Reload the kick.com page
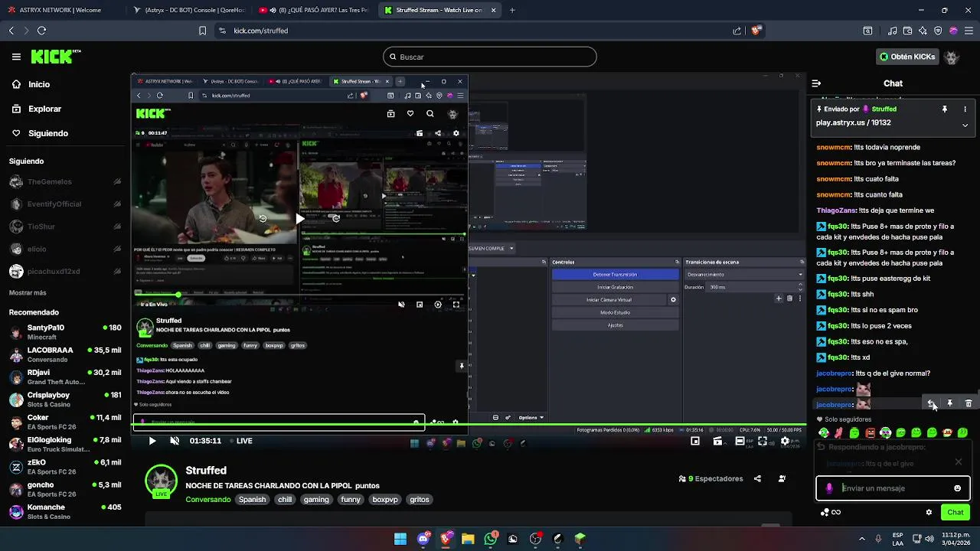The height and width of the screenshot is (551, 980). (x=41, y=31)
